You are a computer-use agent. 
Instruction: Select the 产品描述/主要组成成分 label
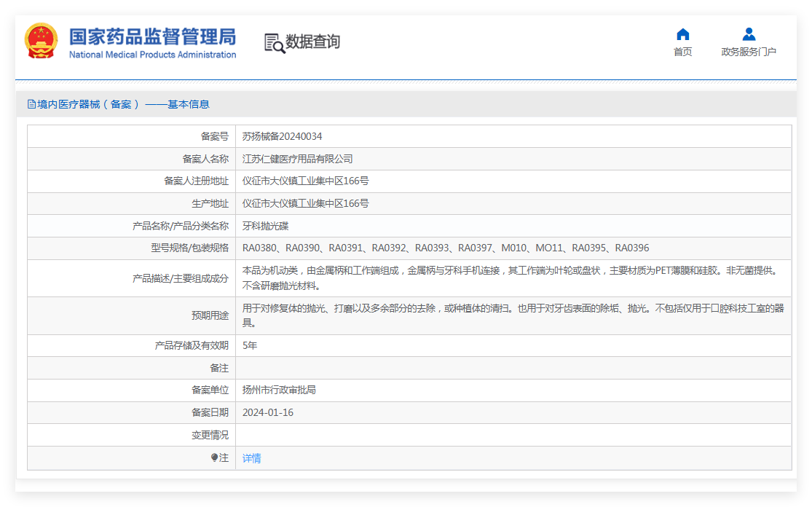(181, 278)
